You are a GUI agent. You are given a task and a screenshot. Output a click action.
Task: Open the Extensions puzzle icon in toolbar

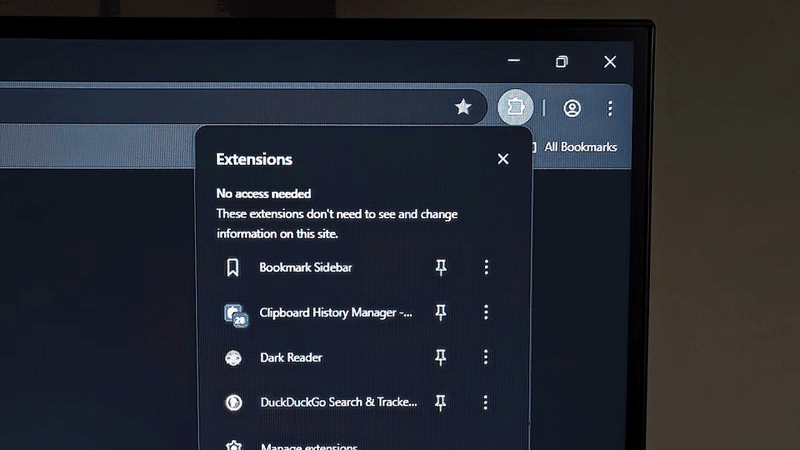515,107
